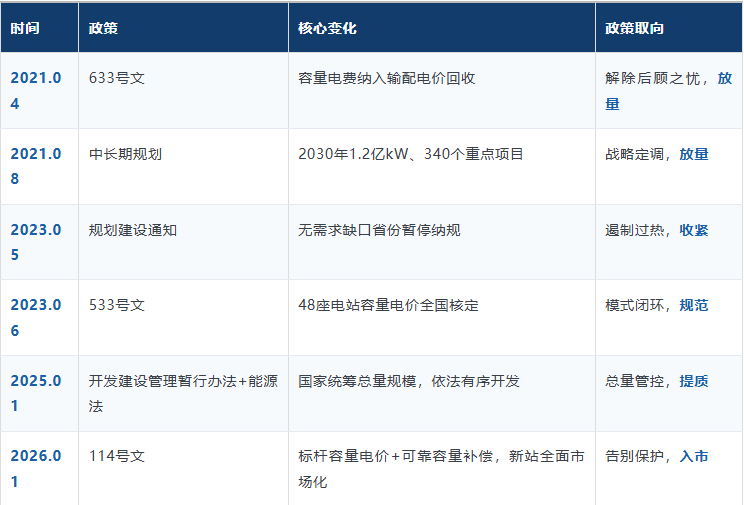Click the cell 解除后顾之忧,放量

tap(669, 90)
